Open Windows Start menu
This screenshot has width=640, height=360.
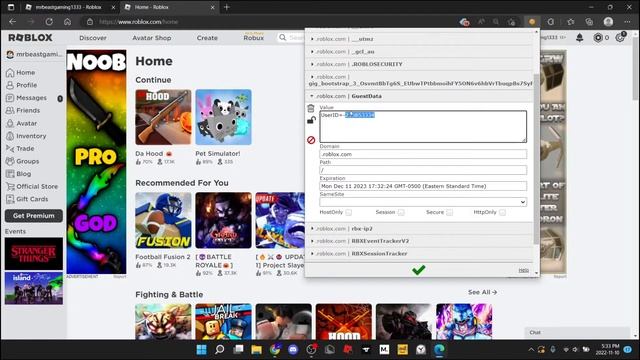coord(201,349)
